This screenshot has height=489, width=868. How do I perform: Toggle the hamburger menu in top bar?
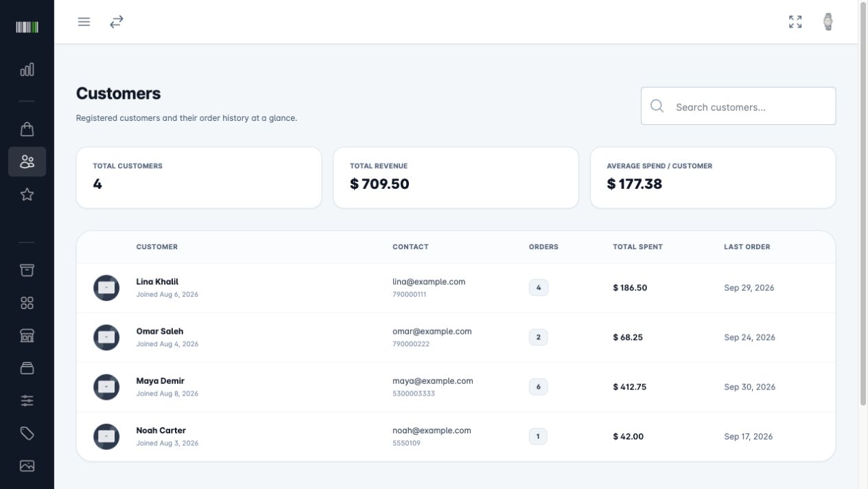point(84,22)
